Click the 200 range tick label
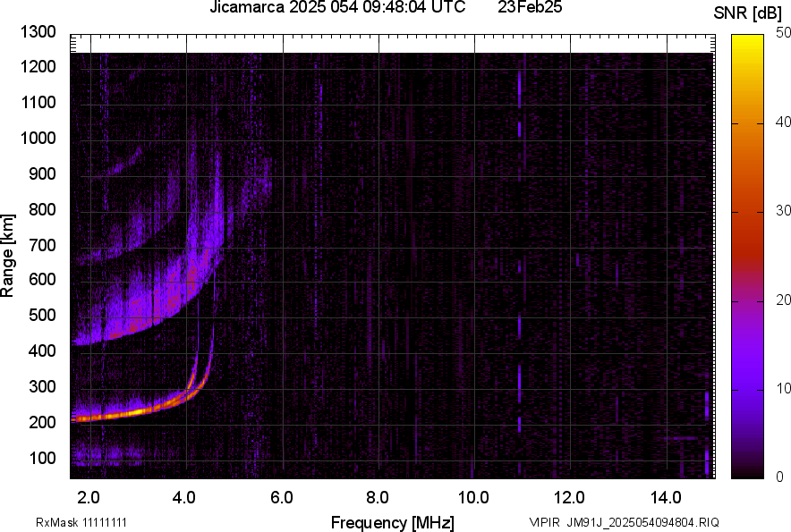This screenshot has height=532, width=791. (x=42, y=422)
